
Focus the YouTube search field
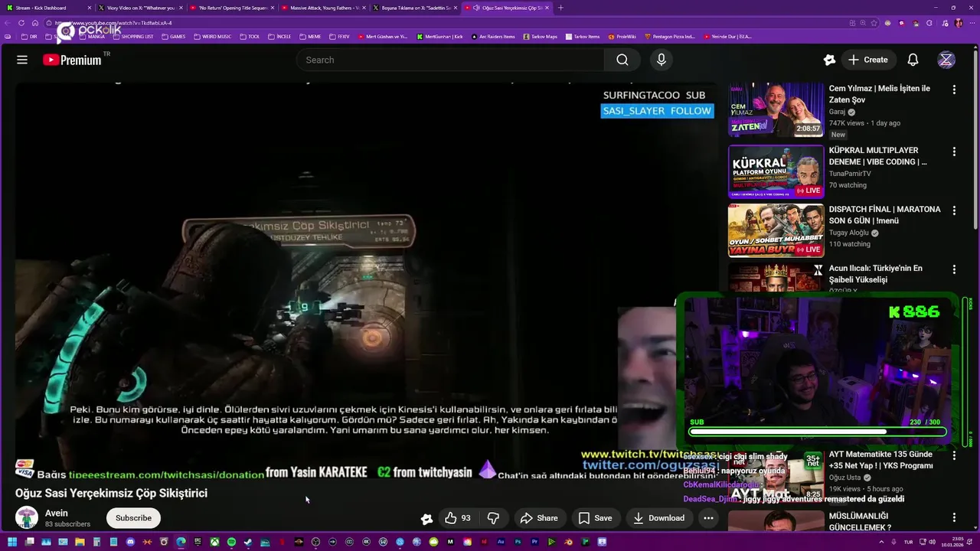452,60
